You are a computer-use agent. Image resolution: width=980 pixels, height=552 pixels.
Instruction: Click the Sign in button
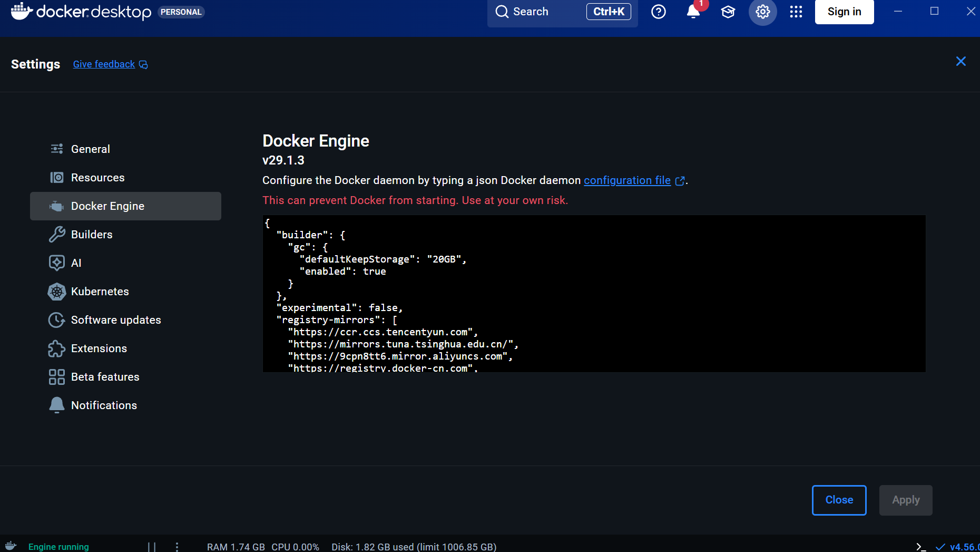pyautogui.click(x=844, y=12)
